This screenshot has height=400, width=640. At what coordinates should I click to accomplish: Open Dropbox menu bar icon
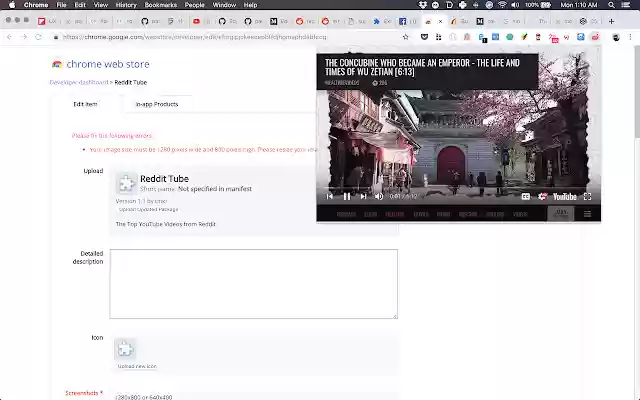422,5
